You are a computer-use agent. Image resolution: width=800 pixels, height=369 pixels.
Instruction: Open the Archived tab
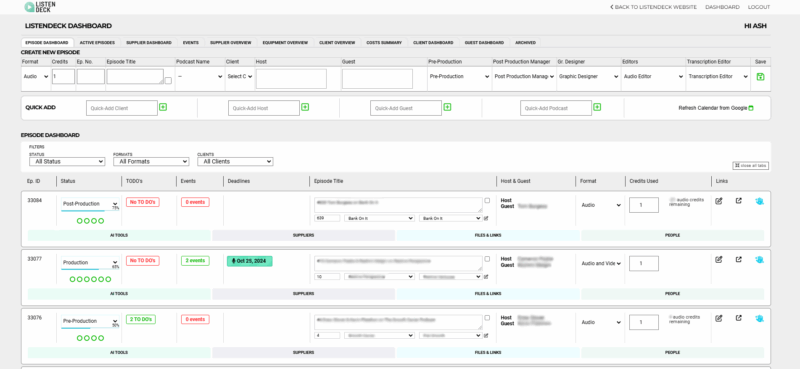(x=526, y=42)
